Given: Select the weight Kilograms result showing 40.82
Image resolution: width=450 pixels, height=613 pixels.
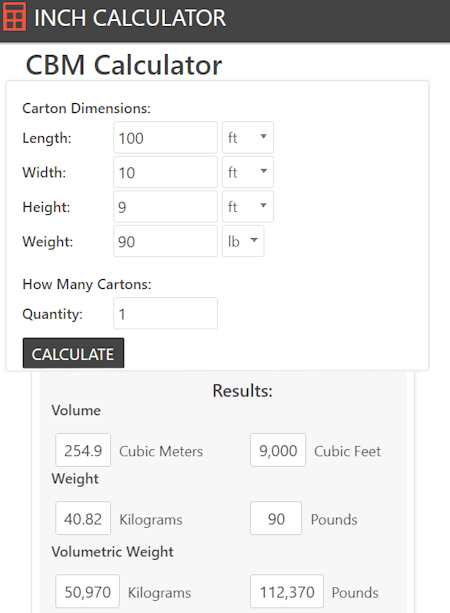Looking at the screenshot, I should (83, 518).
